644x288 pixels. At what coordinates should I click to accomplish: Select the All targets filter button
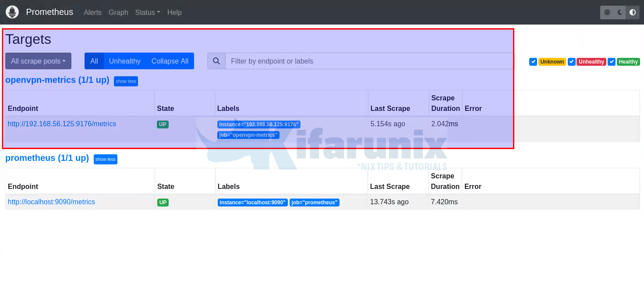[x=94, y=61]
